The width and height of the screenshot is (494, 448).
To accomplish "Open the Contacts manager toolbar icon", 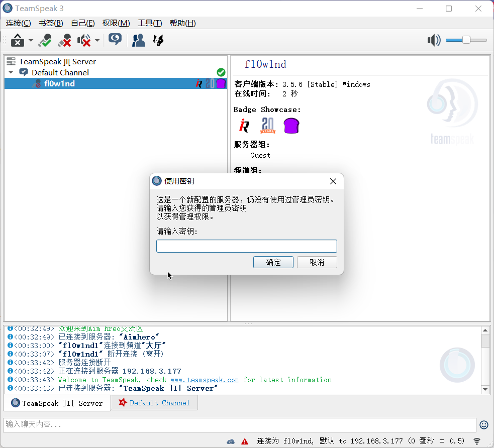I will click(138, 40).
